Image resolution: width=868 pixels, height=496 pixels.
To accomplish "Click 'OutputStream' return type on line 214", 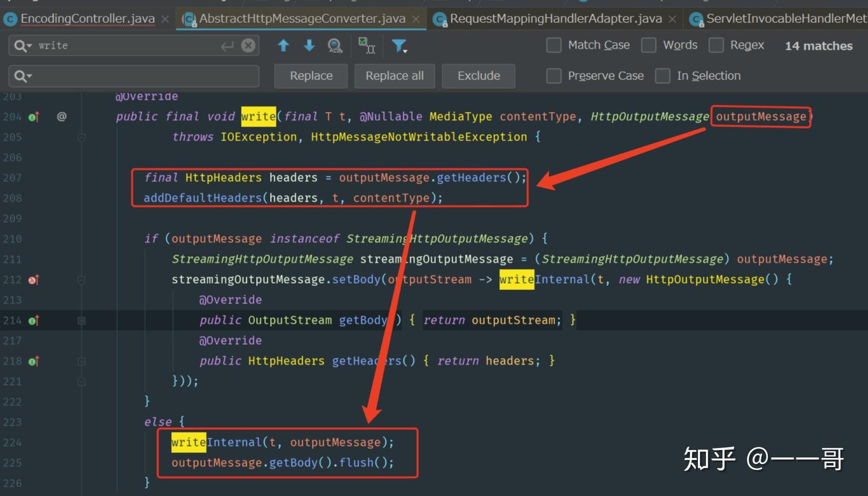I will 290,320.
